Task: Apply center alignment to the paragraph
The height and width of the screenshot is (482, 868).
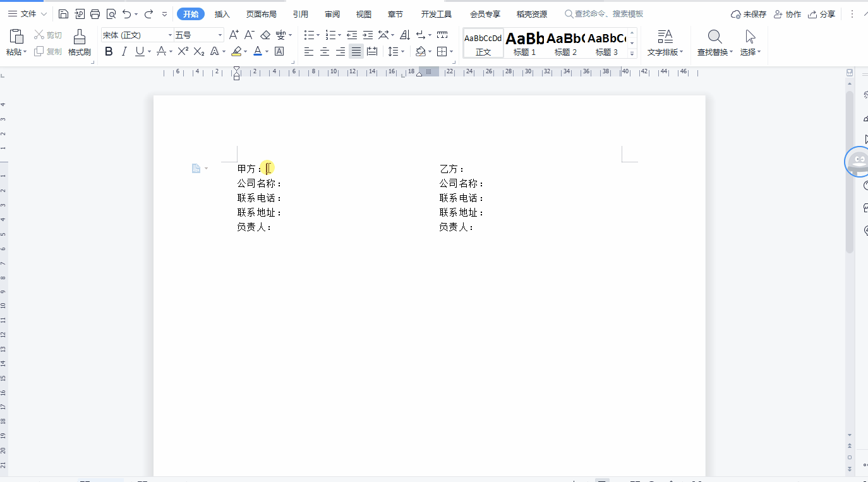Action: [x=325, y=52]
